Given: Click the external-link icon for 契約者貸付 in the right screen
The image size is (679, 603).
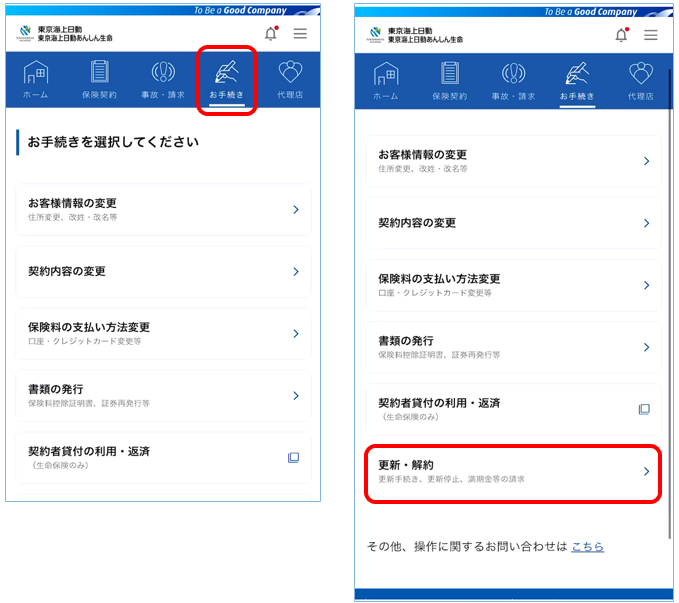Looking at the screenshot, I should point(645,409).
